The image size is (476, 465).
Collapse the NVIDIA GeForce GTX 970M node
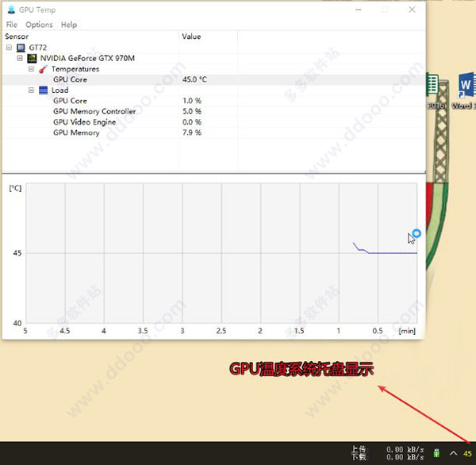tap(20, 58)
